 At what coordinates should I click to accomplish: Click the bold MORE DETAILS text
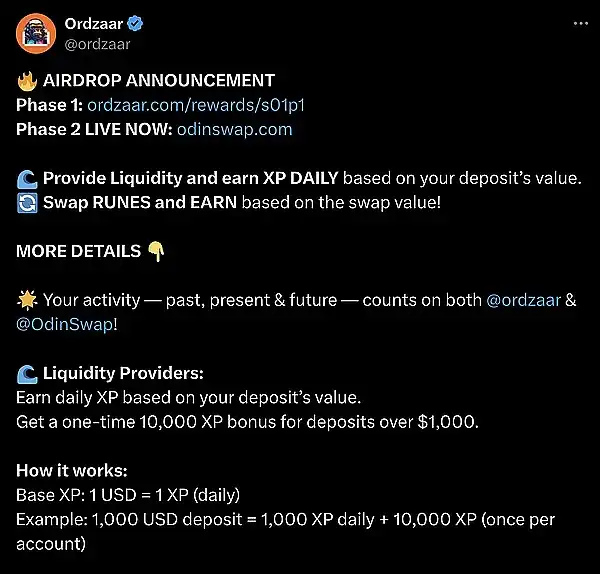tap(78, 251)
